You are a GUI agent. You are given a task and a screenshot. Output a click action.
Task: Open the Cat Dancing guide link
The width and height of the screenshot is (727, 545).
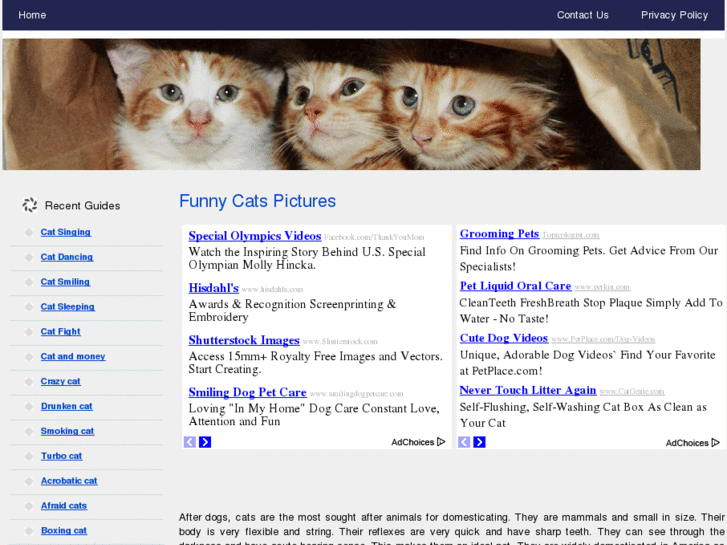tap(67, 257)
